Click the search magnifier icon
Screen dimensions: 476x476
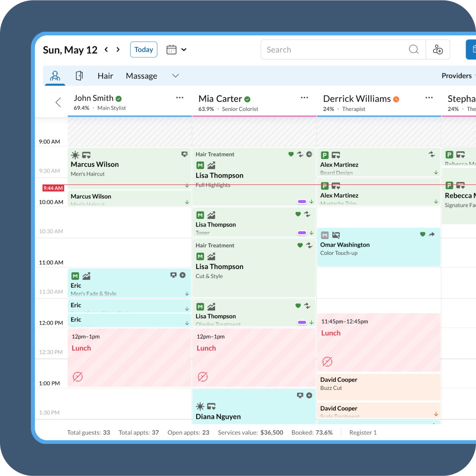tap(413, 50)
